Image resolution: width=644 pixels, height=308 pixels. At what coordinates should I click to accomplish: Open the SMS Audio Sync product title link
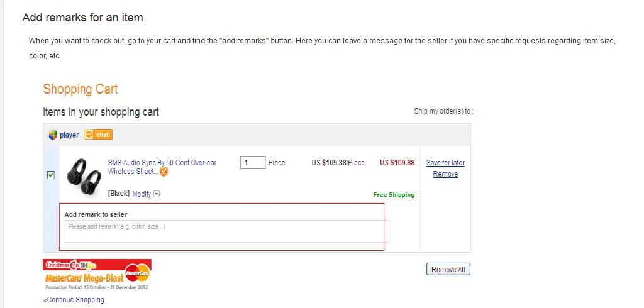[x=162, y=167]
